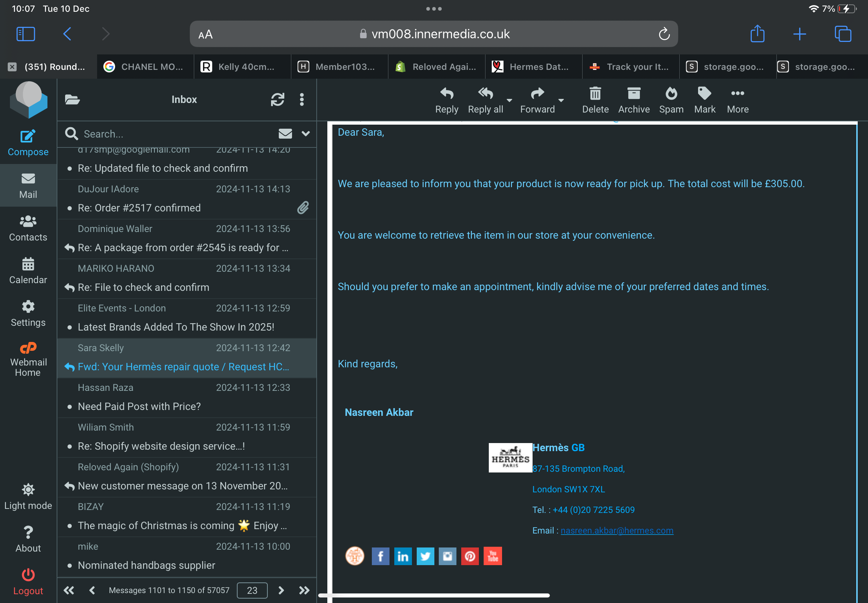
Task: Toggle the inbox refresh button
Action: pyautogui.click(x=276, y=99)
